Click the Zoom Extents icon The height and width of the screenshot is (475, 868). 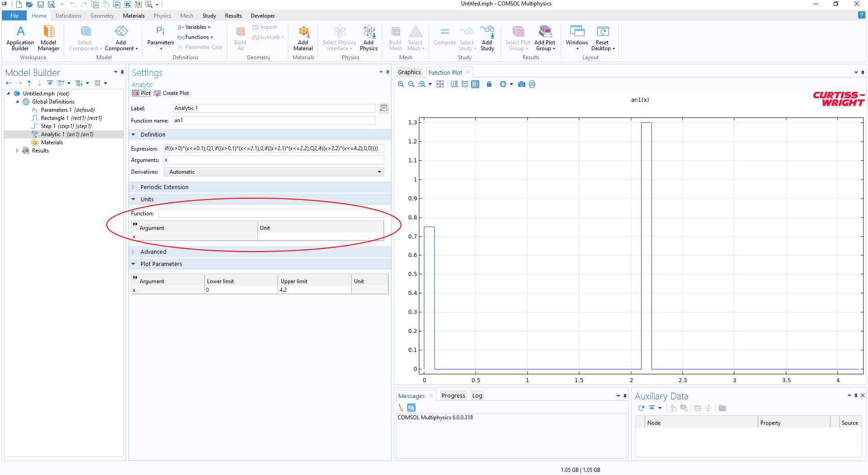440,84
